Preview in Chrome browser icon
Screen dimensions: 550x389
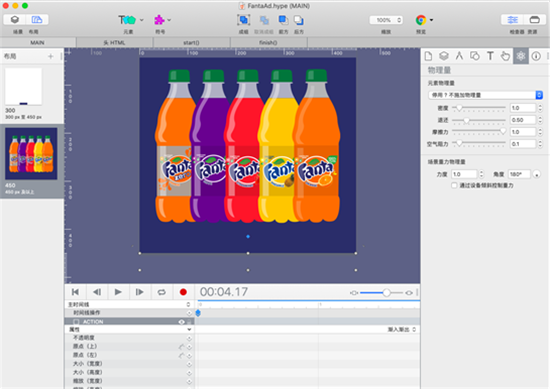421,20
